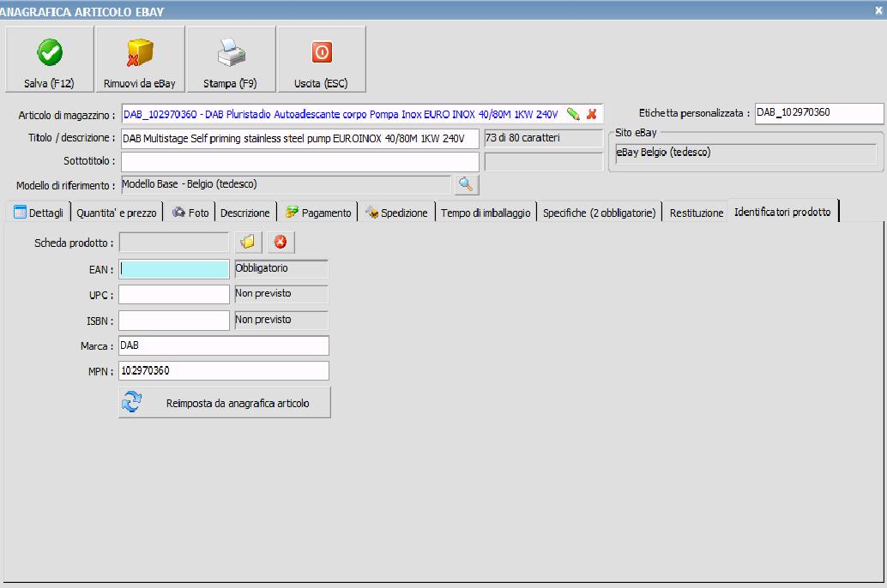Click the 'Obbligatorio' status beside EAN

pos(281,268)
